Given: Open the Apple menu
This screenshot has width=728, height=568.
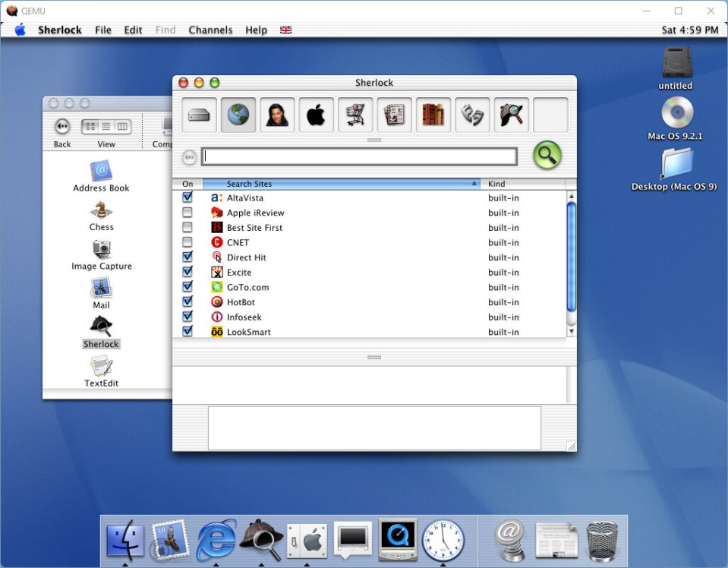Looking at the screenshot, I should tap(20, 30).
